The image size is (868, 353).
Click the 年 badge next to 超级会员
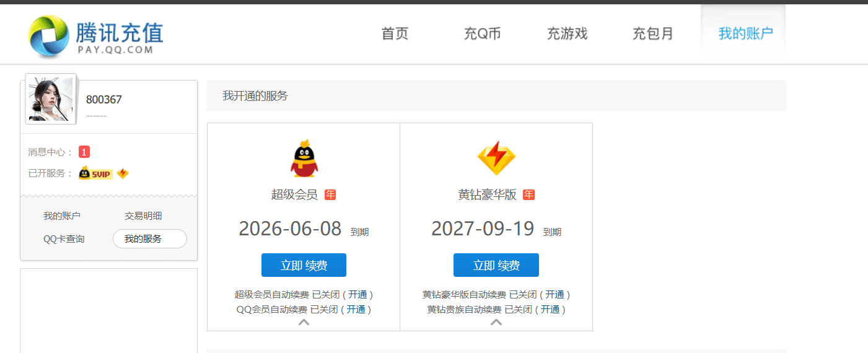(x=330, y=194)
